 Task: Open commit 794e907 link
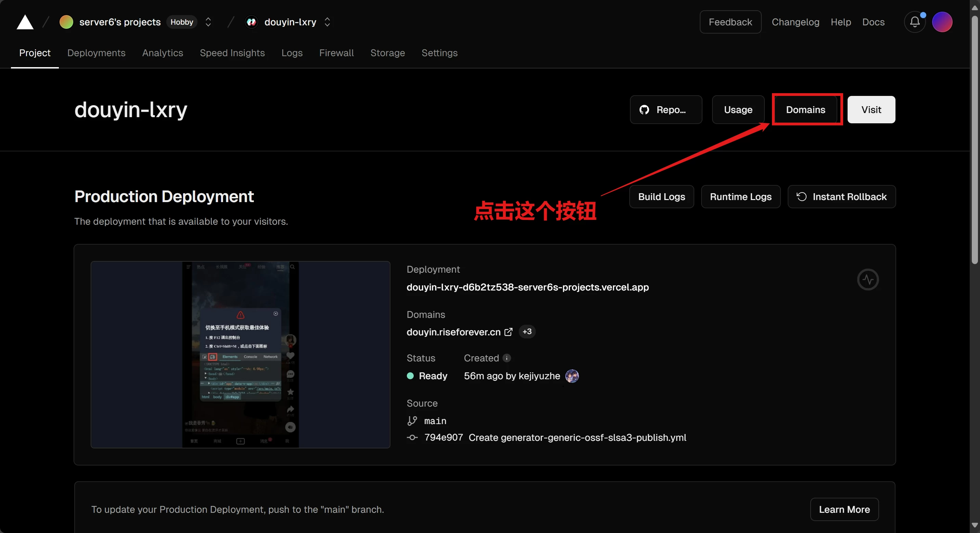(443, 437)
